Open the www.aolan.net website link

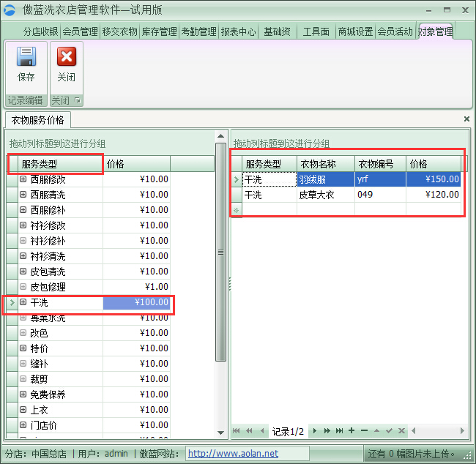pos(233,453)
